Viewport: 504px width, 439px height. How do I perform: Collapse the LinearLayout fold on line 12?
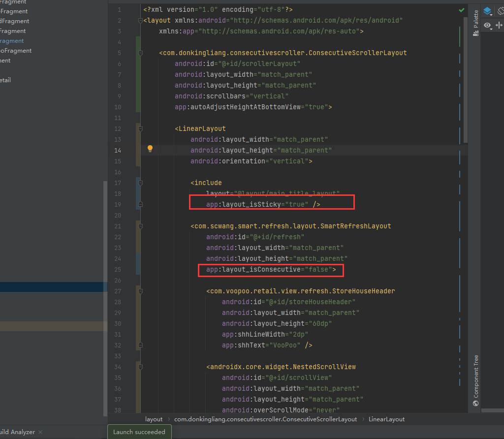(x=140, y=129)
